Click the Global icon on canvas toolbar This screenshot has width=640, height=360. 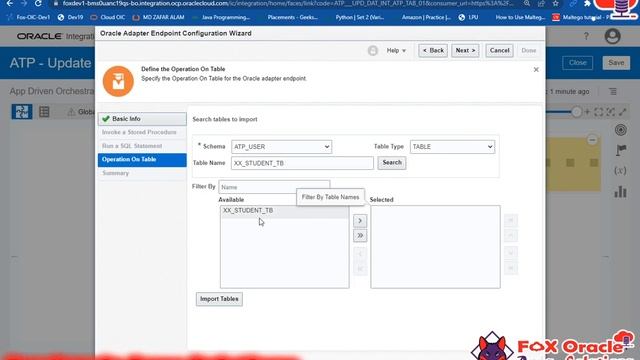click(x=80, y=112)
